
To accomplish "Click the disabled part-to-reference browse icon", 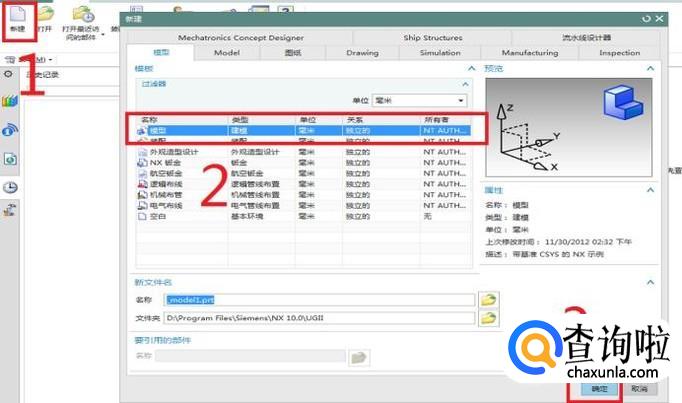I will tap(359, 357).
